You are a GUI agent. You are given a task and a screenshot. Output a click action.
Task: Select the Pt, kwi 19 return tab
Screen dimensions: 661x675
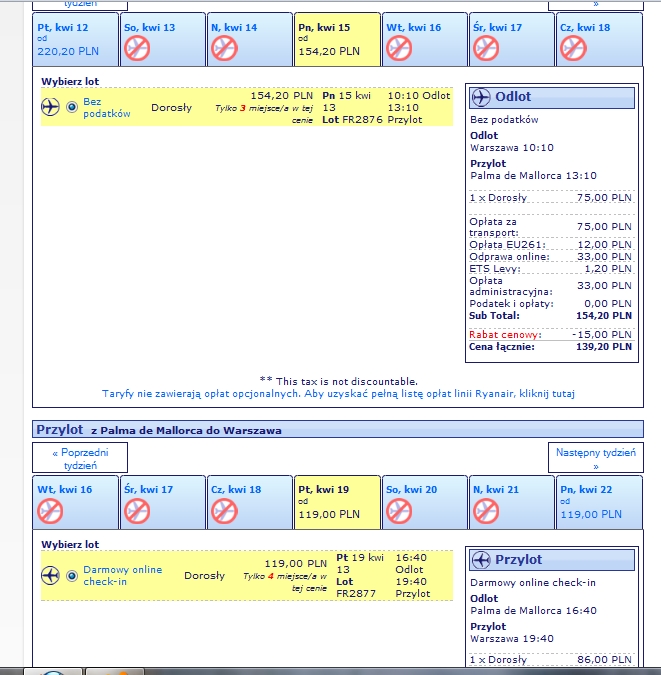coord(337,502)
